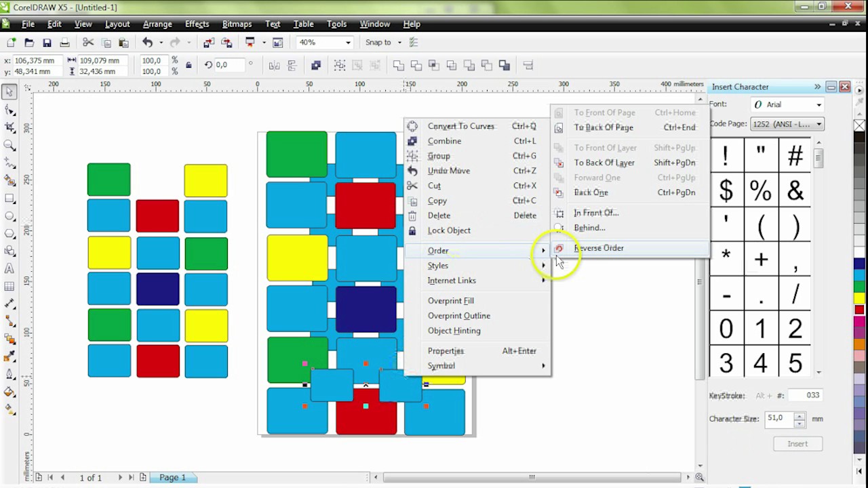Open the zoom level dropdown

pos(348,43)
